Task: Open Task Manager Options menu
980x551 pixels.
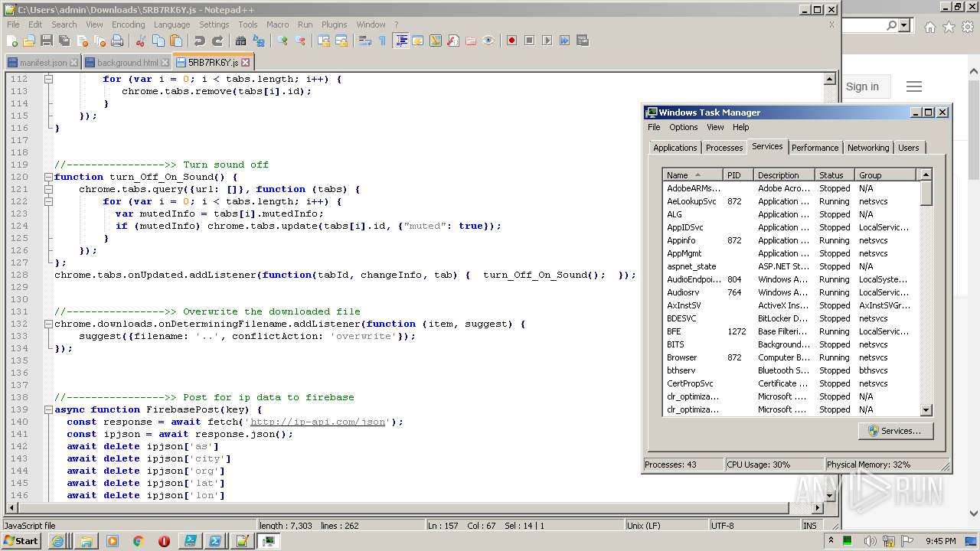Action: point(683,127)
